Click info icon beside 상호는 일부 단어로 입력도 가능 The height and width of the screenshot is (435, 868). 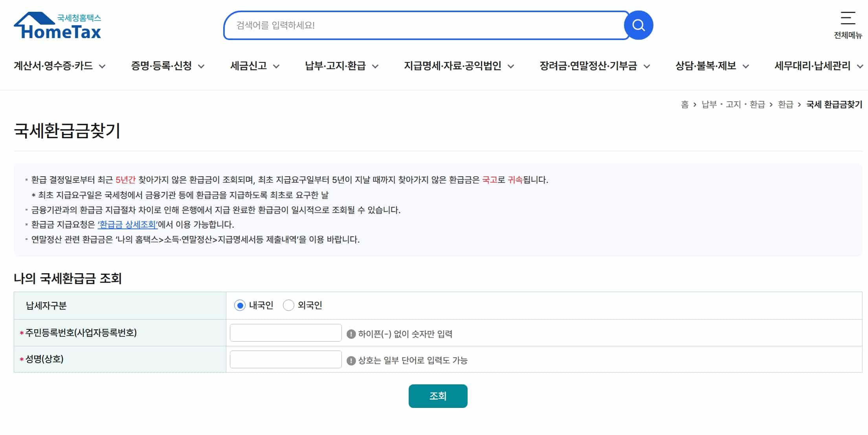(x=351, y=360)
